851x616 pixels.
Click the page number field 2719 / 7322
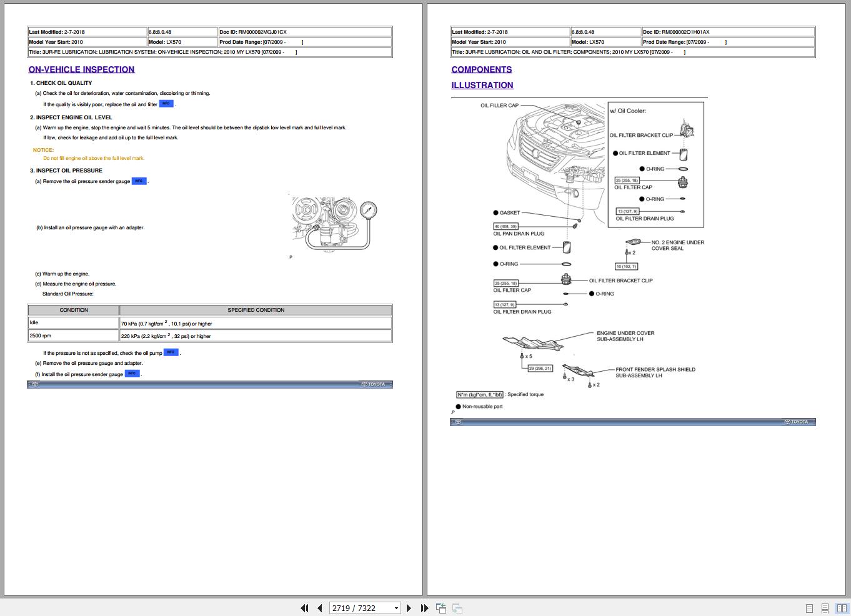(361, 608)
